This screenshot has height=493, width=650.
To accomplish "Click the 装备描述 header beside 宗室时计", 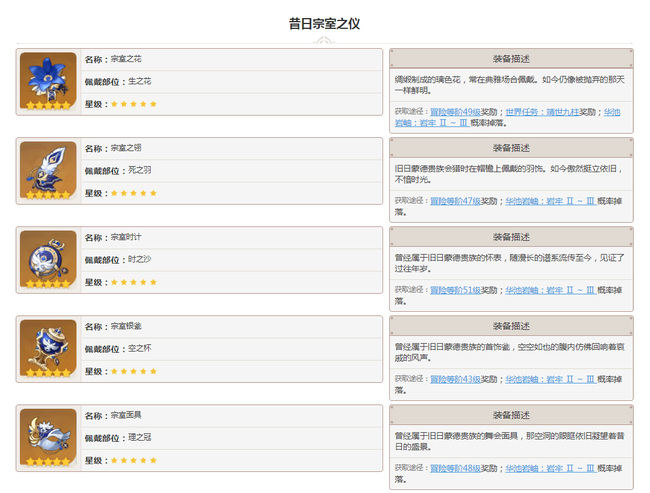I will [x=511, y=237].
